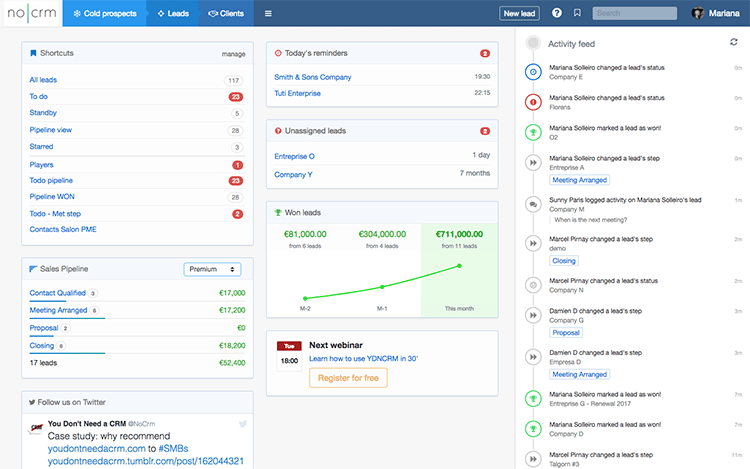Click the Search input field
The height and width of the screenshot is (469, 750).
click(x=634, y=13)
